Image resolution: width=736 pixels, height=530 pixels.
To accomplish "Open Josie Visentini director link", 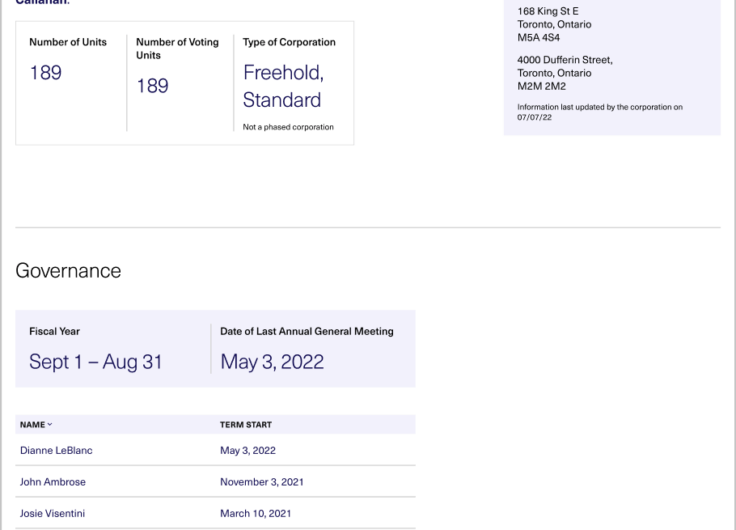I will [x=52, y=513].
